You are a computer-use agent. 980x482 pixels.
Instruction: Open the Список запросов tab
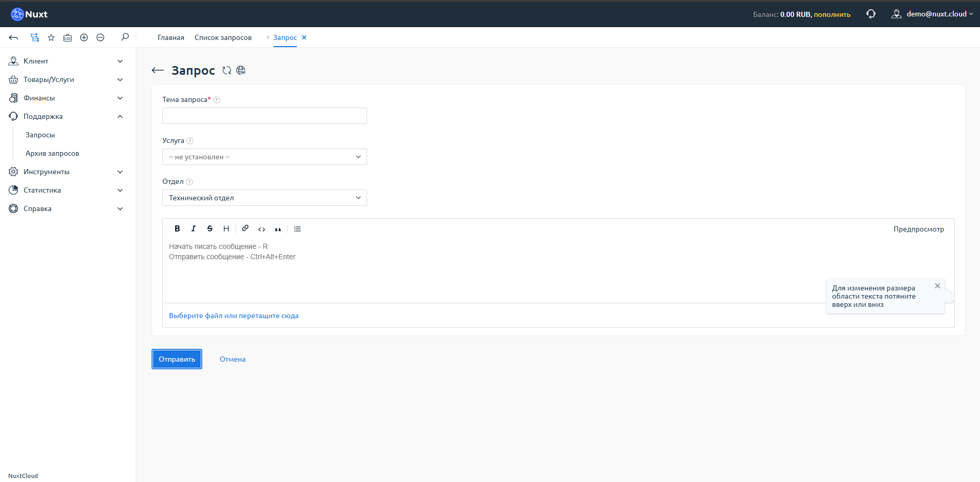click(x=223, y=37)
